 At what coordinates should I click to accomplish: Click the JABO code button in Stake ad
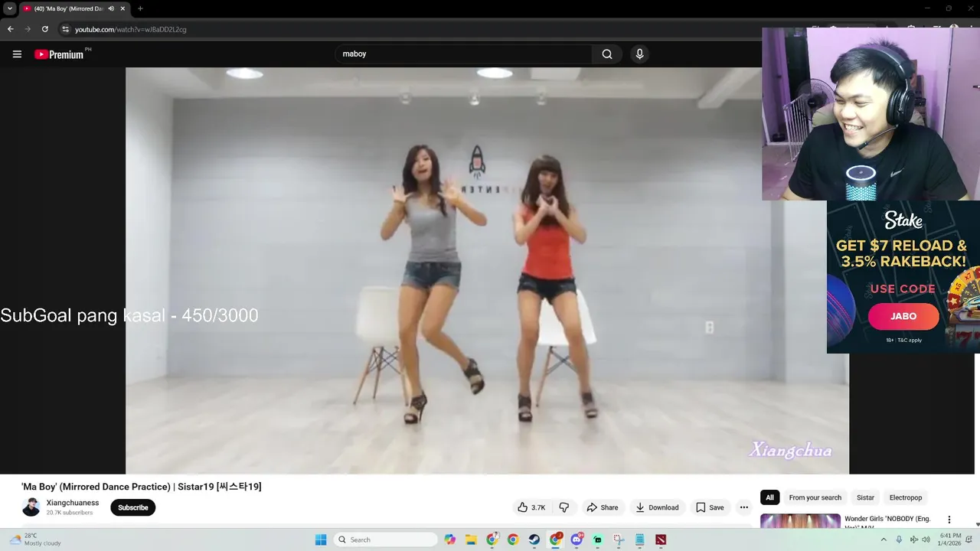903,316
